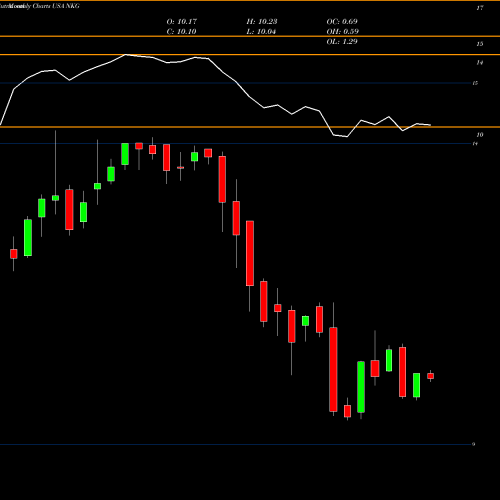The width and height of the screenshot is (500, 500).
Task: Click the 'OL: 1.29' reading
Action: 342,41
